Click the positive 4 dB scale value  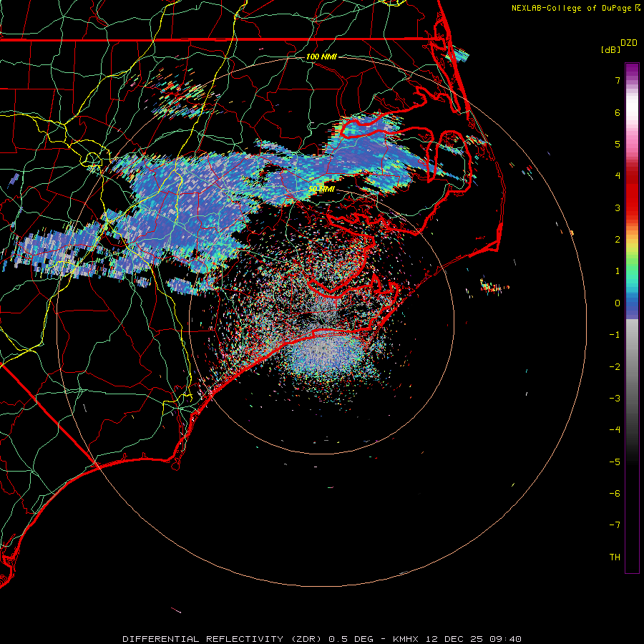[x=618, y=176]
